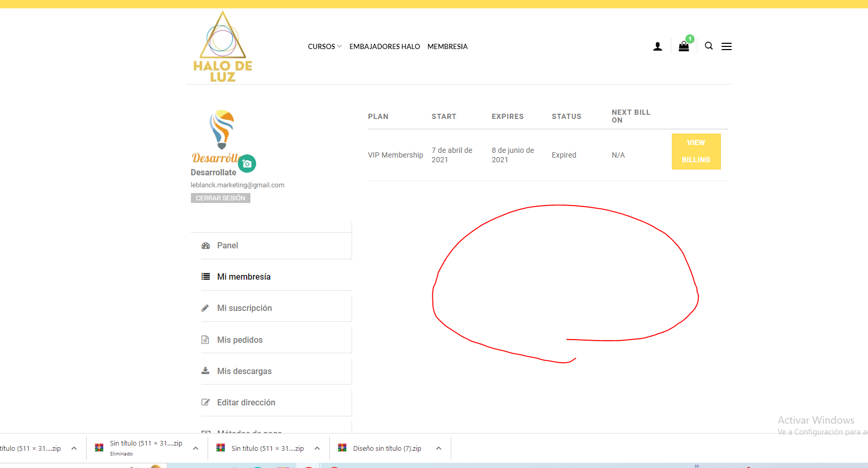Click the EXPIRES column header
The width and height of the screenshot is (868, 468).
(508, 116)
